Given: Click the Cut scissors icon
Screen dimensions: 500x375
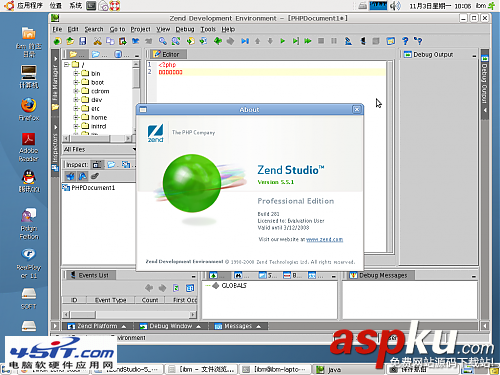Looking at the screenshot, I should coord(97,41).
